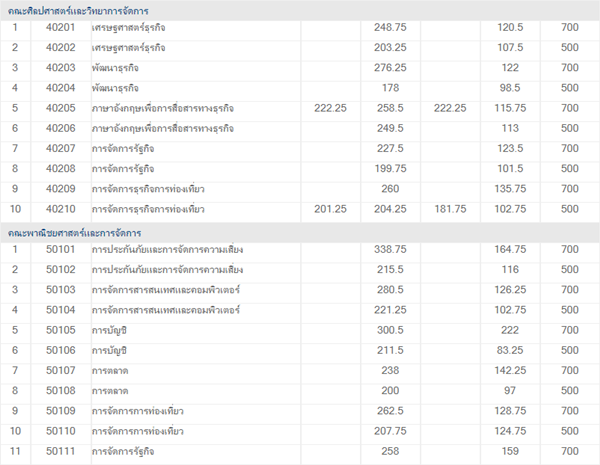
Task: Click the 164.75 value cell
Action: click(x=510, y=249)
